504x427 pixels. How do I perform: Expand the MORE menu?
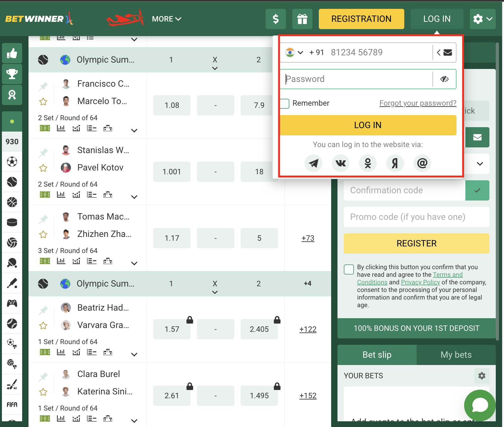click(x=167, y=19)
